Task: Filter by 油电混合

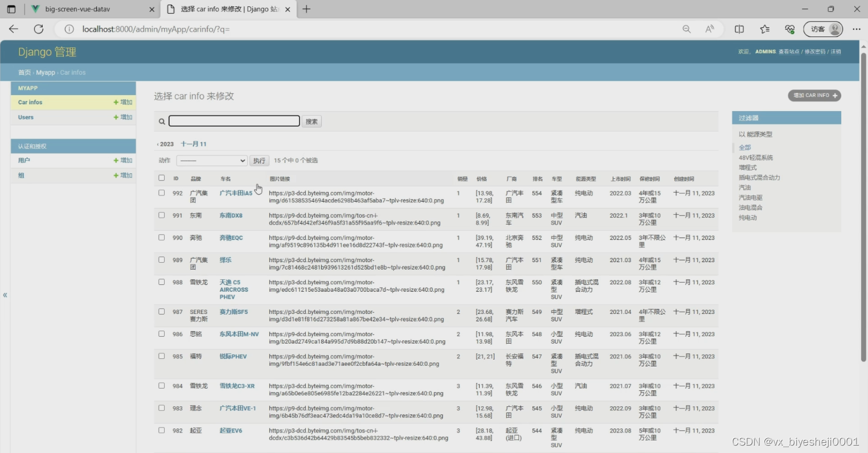Action: [751, 207]
